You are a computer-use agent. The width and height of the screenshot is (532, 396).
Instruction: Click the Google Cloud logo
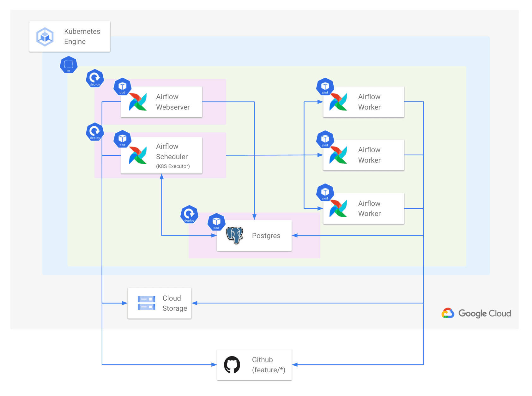(x=476, y=313)
